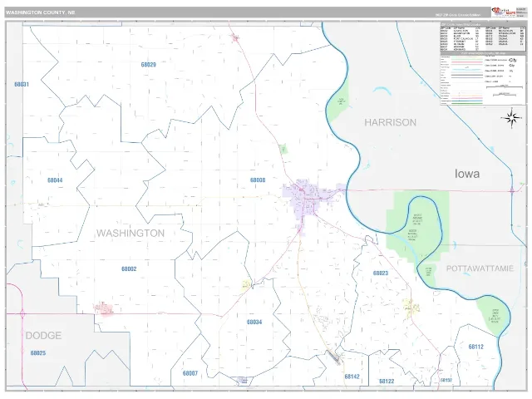The width and height of the screenshot is (532, 399).
Task: Select ZIP code label 68025
Action: 38,353
